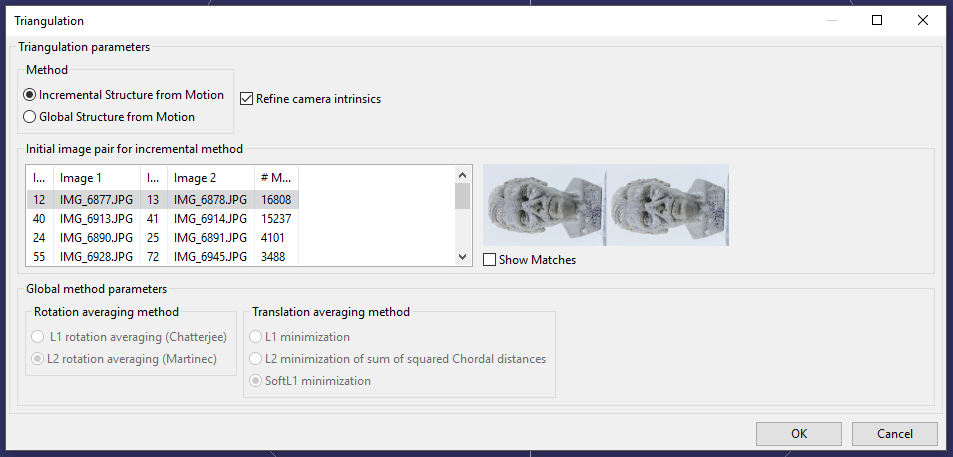Choose the IMG_6890.JPG image pair row
Image resolution: width=953 pixels, height=457 pixels.
tap(160, 237)
